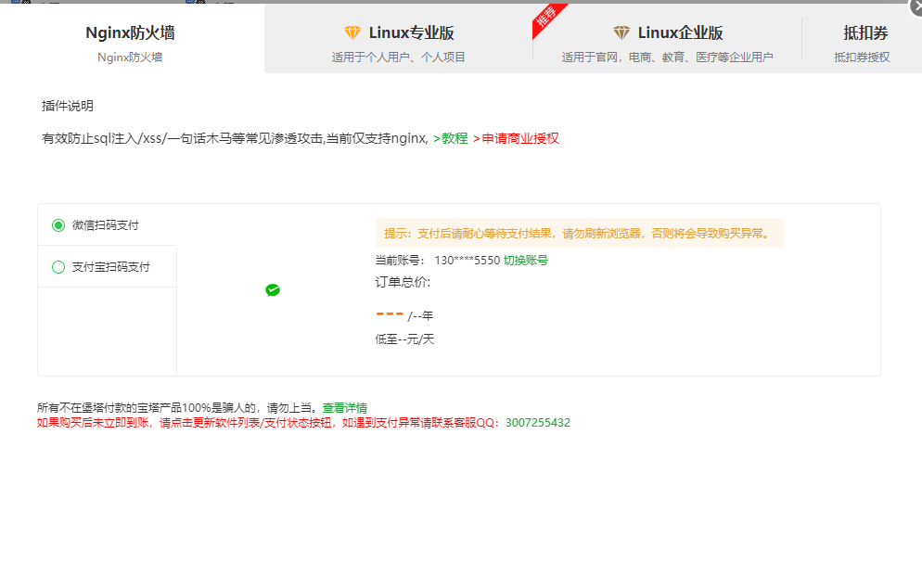Click the orange --- price placeholder

pos(390,314)
